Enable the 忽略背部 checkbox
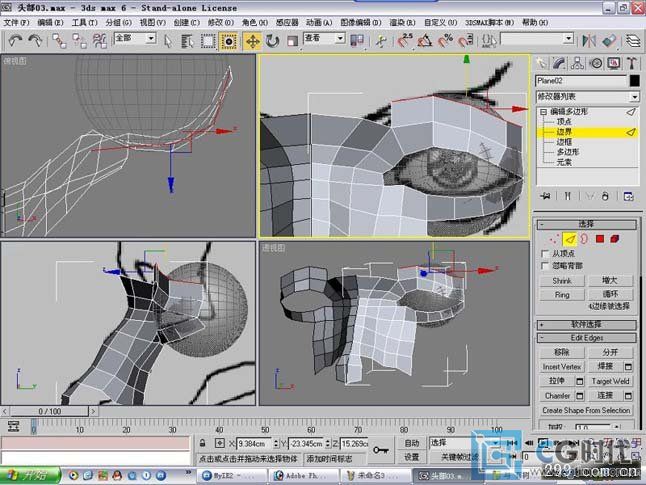This screenshot has height=485, width=646. click(545, 266)
